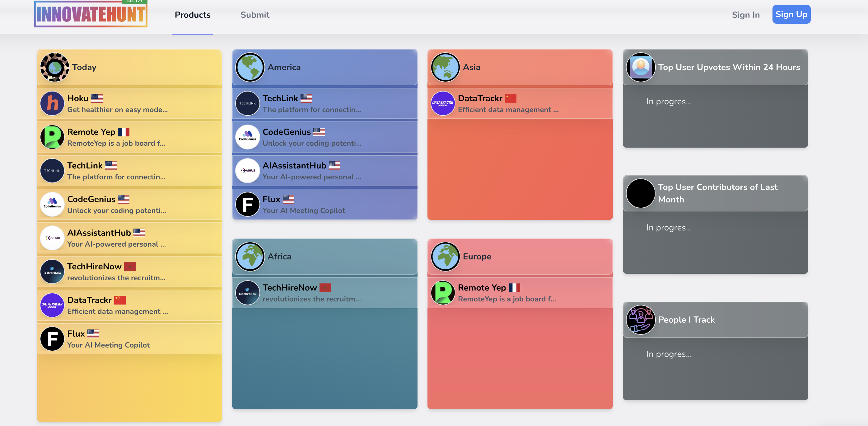Open Flux title in Today list
This screenshot has height=426, width=868.
[x=76, y=334]
